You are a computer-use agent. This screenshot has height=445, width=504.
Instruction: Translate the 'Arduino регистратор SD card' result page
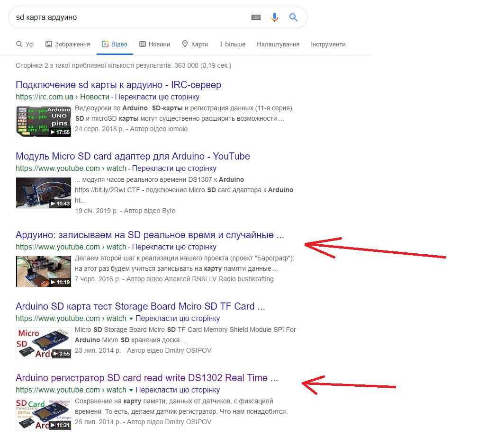(x=178, y=390)
